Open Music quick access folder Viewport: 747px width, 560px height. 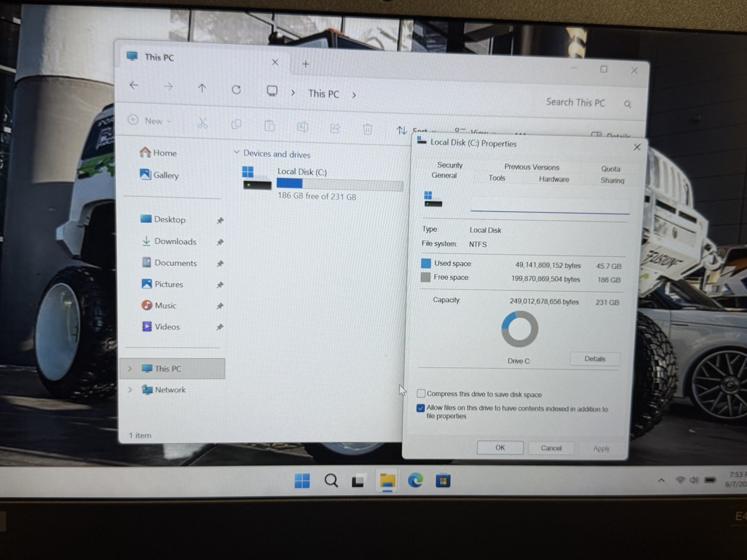tap(159, 305)
